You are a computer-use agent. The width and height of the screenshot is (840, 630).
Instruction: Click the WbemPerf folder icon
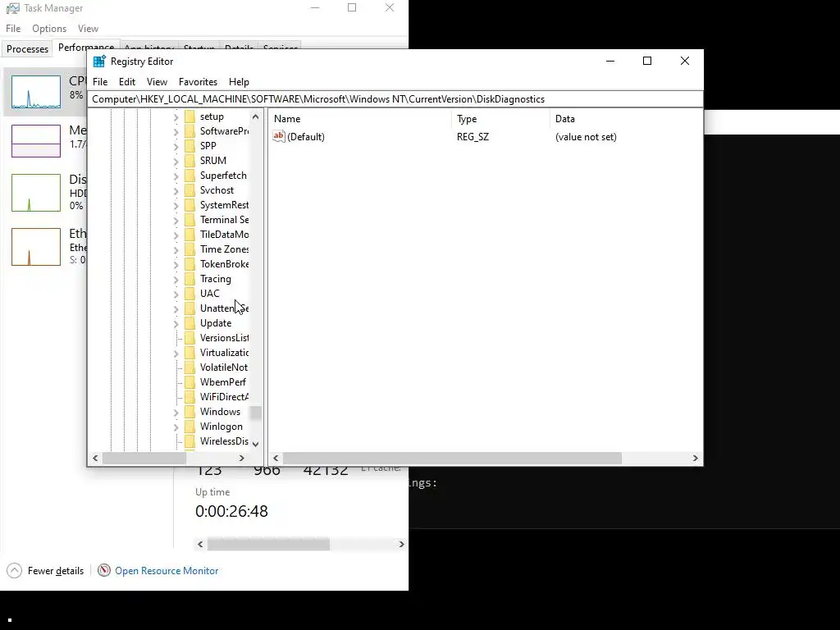pos(189,382)
